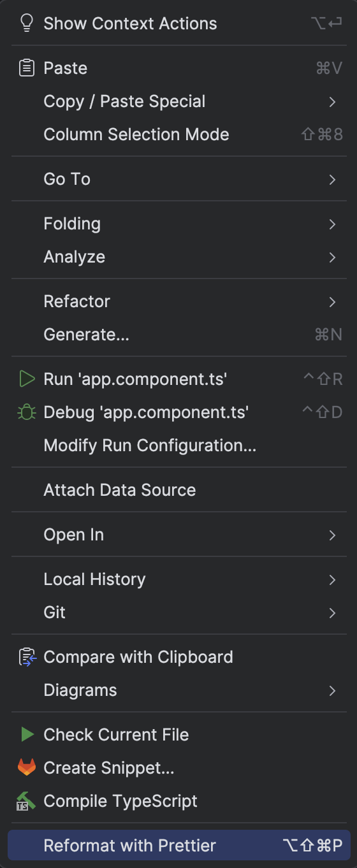Viewport: 357px width, 868px height.
Task: Toggle Column Selection Mode
Action: coord(178,134)
